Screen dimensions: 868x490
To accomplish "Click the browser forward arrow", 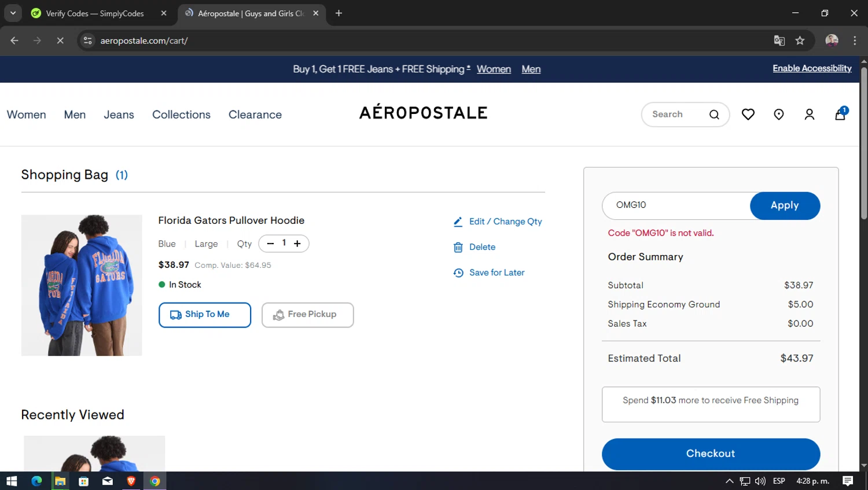I will (x=37, y=40).
